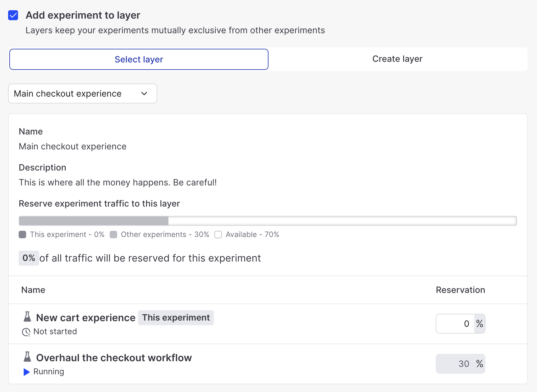The width and height of the screenshot is (537, 392).
Task: Open the Overhaul the checkout workflow experiment
Action: [x=114, y=358]
